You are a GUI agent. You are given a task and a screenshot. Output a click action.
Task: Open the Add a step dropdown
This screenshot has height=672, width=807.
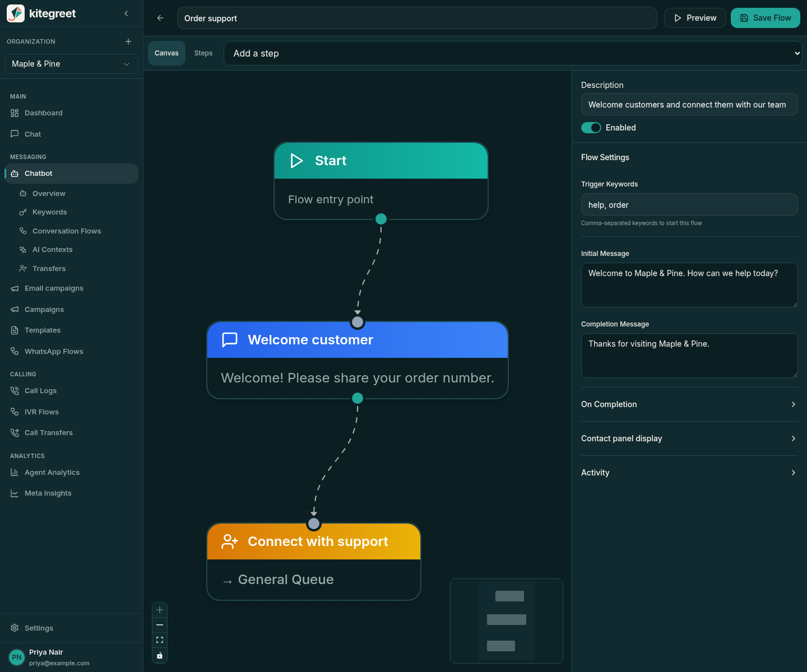coord(513,53)
